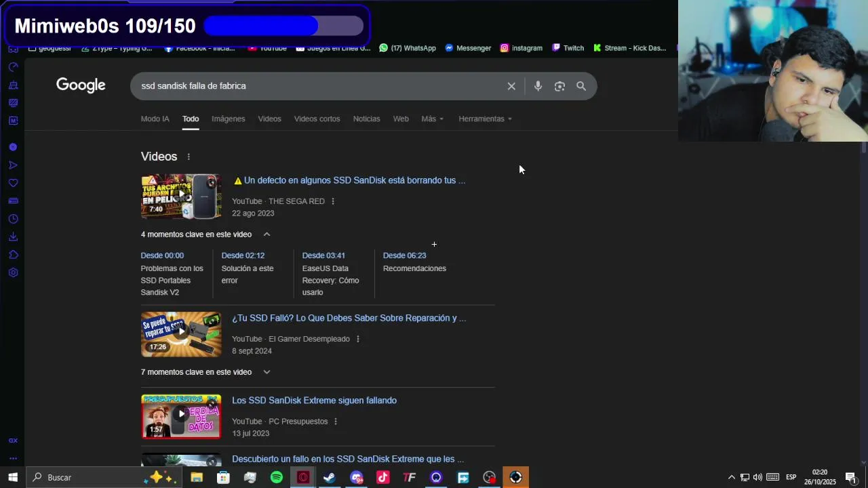This screenshot has height=488, width=868.
Task: Open the Más dropdown in search tabs
Action: click(432, 119)
